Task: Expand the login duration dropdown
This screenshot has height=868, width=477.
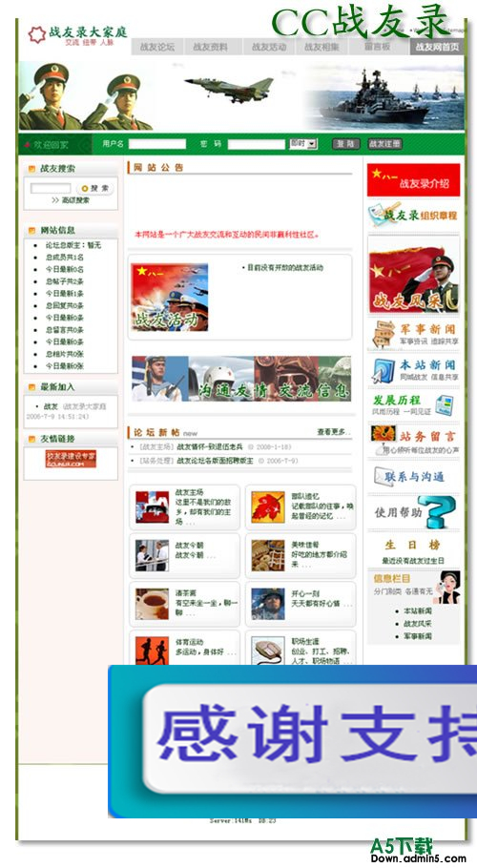Action: [302, 144]
